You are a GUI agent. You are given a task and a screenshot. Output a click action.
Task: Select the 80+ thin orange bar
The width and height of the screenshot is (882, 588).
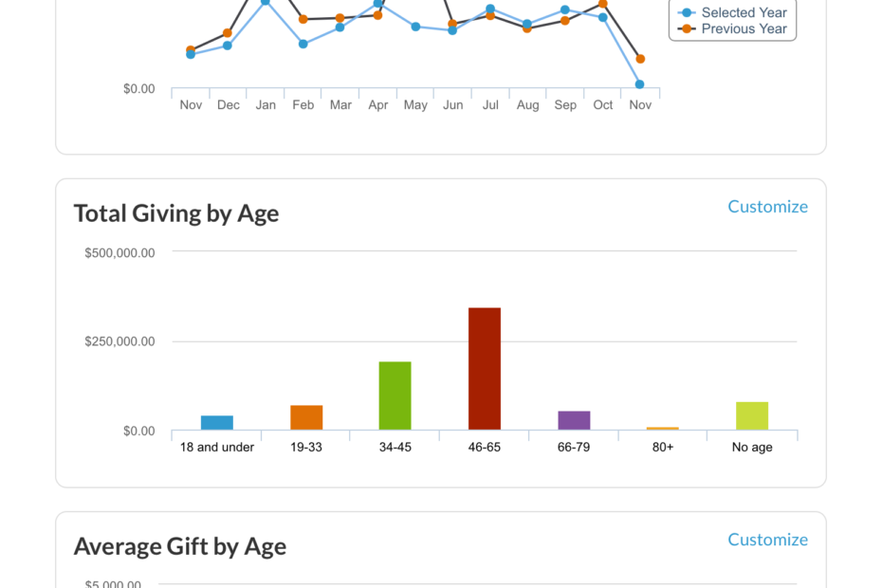(663, 429)
